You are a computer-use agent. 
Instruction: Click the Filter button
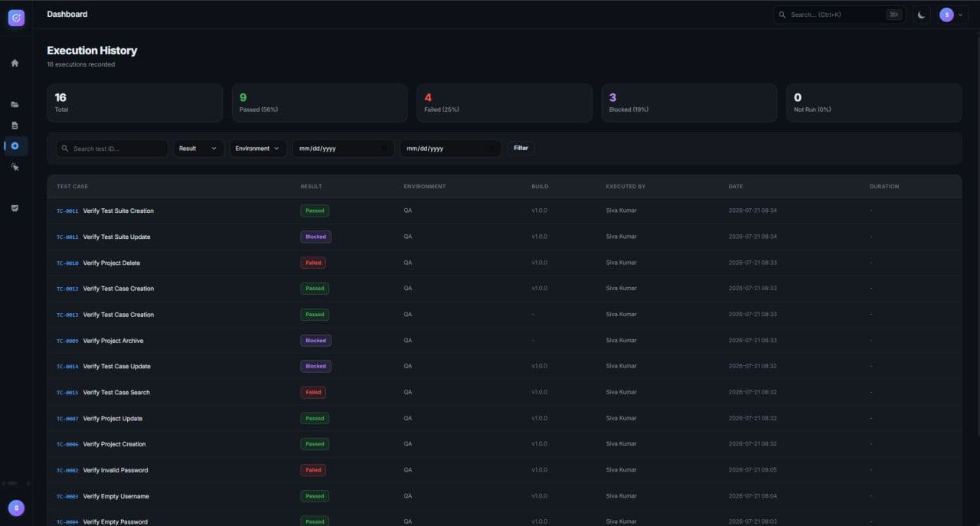coord(521,148)
